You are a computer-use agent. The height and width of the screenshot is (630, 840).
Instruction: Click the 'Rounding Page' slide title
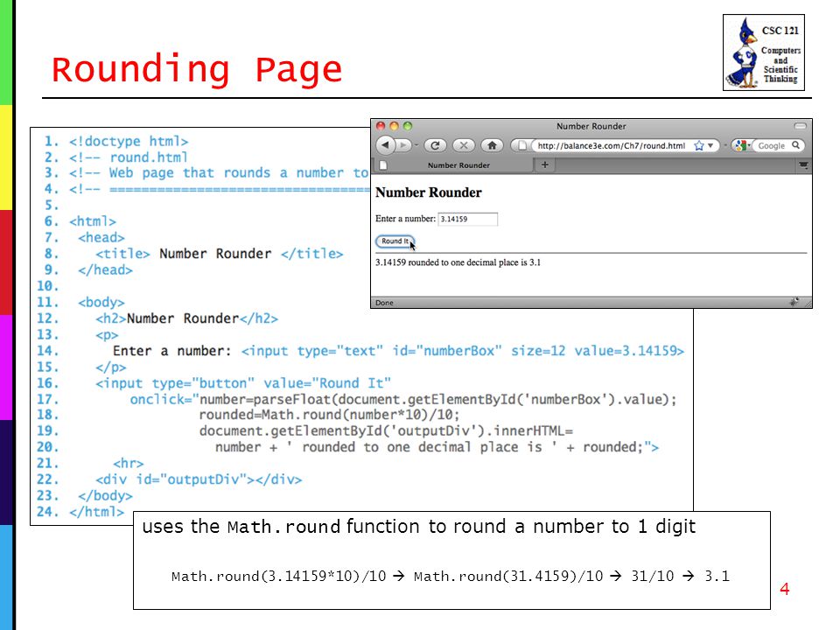click(197, 69)
